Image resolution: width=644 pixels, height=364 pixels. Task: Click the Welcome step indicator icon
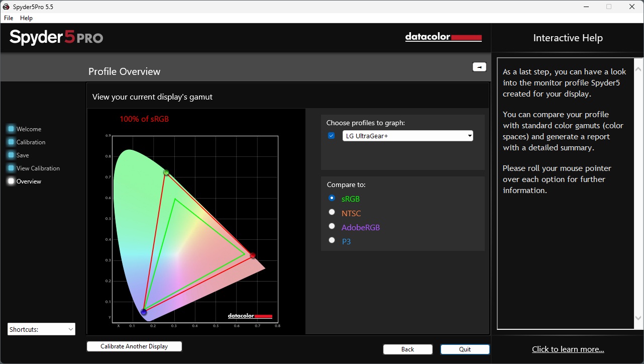(11, 129)
